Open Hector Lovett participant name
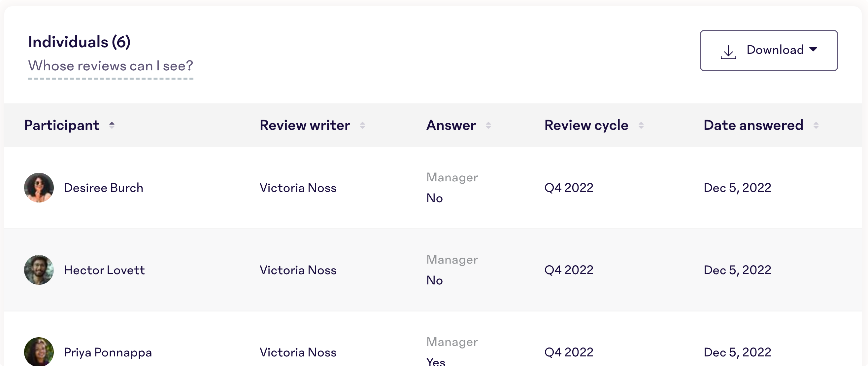Screen dimensions: 868x366 (x=104, y=270)
